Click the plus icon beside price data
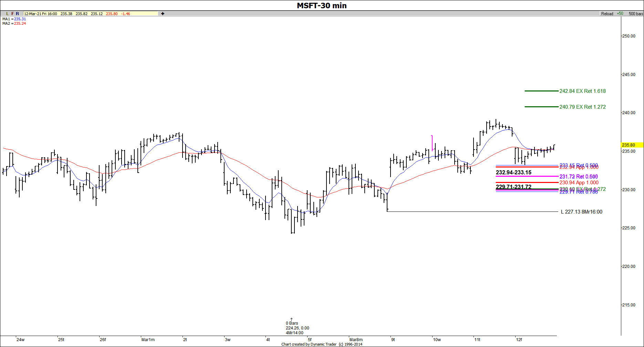This screenshot has height=347, width=644. pyautogui.click(x=163, y=14)
